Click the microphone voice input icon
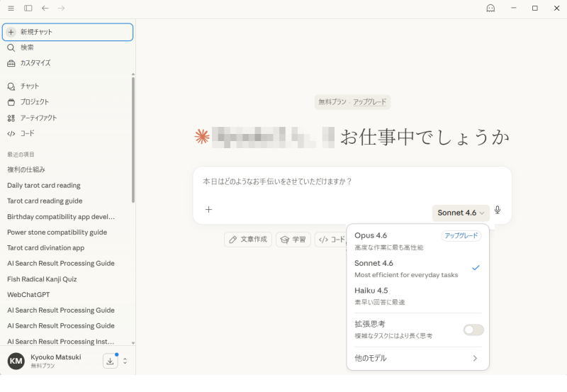Viewport: 567px width, 392px height. point(498,211)
